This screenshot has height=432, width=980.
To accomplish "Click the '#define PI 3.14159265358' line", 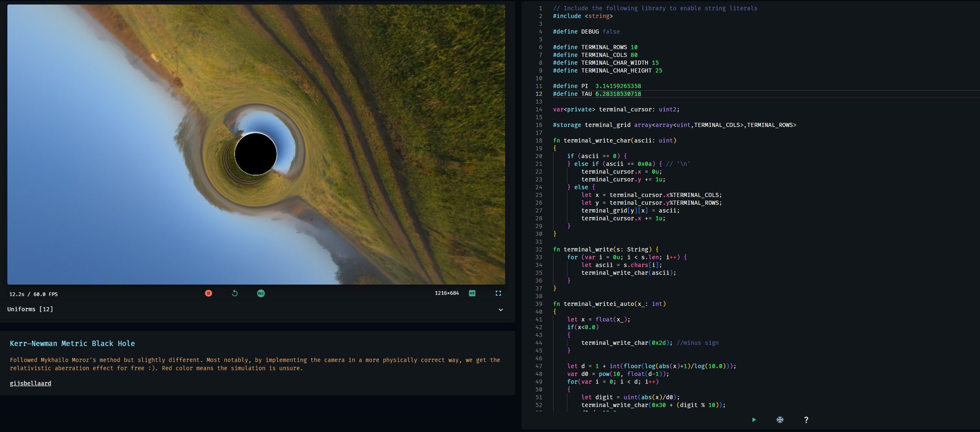I will (597, 86).
